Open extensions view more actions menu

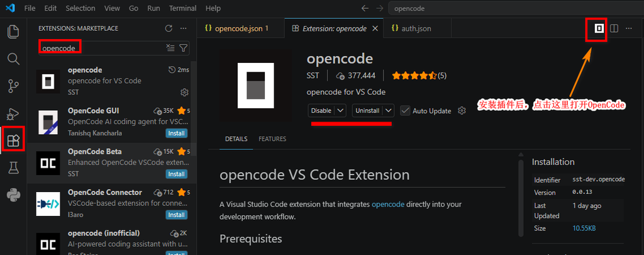184,28
